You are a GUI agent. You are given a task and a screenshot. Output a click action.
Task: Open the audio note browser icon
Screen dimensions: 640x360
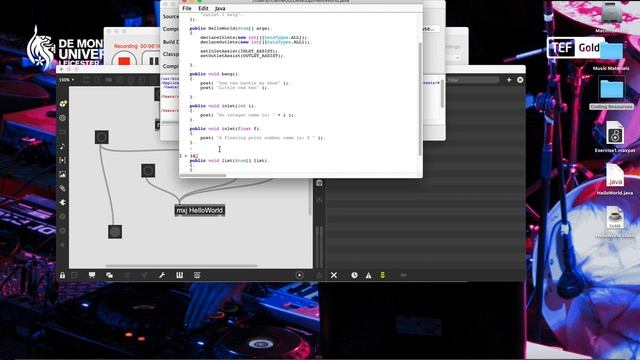(62, 146)
